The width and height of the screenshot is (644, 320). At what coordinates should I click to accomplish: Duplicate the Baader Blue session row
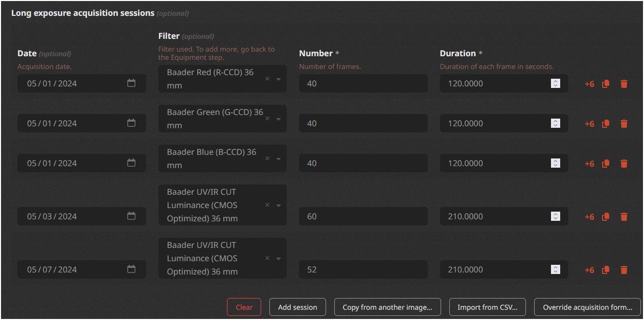click(x=606, y=164)
